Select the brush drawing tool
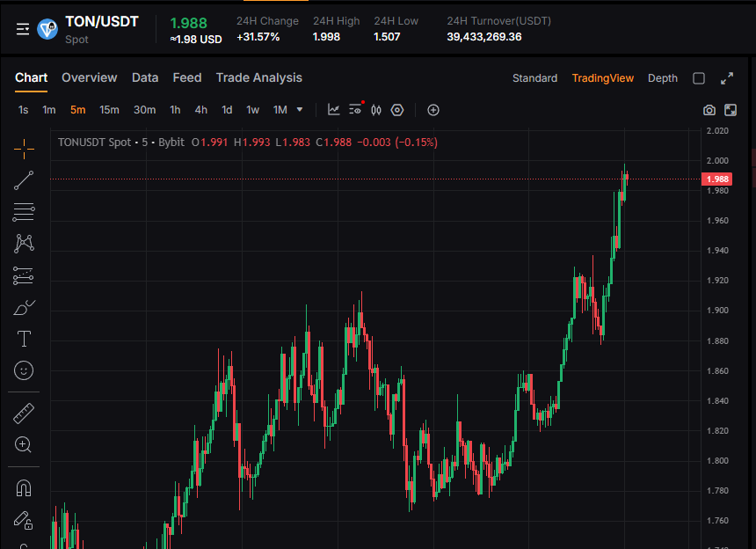Screen dimensions: 756x549 tap(24, 307)
